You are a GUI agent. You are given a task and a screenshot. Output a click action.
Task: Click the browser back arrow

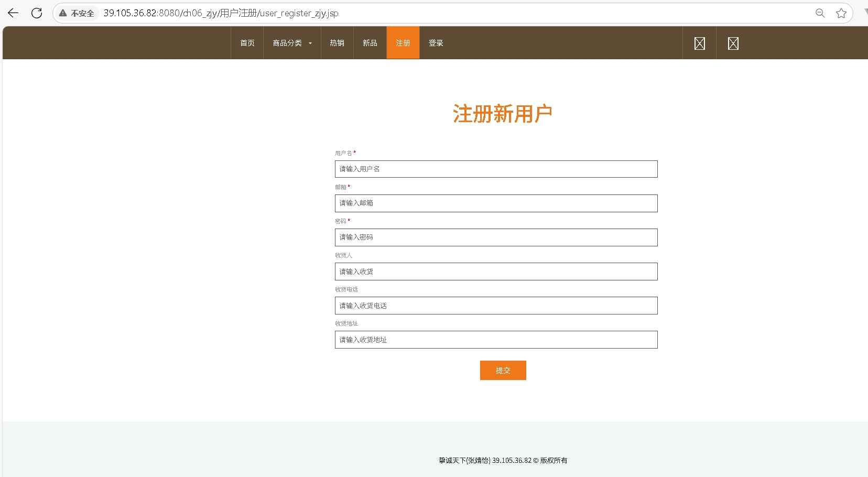pyautogui.click(x=13, y=13)
